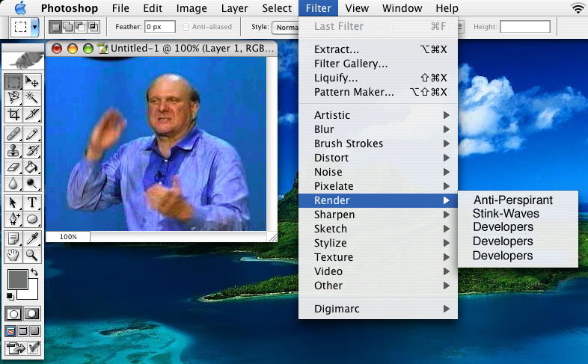
Task: Expand the Artistic filter submenu
Action: (378, 115)
